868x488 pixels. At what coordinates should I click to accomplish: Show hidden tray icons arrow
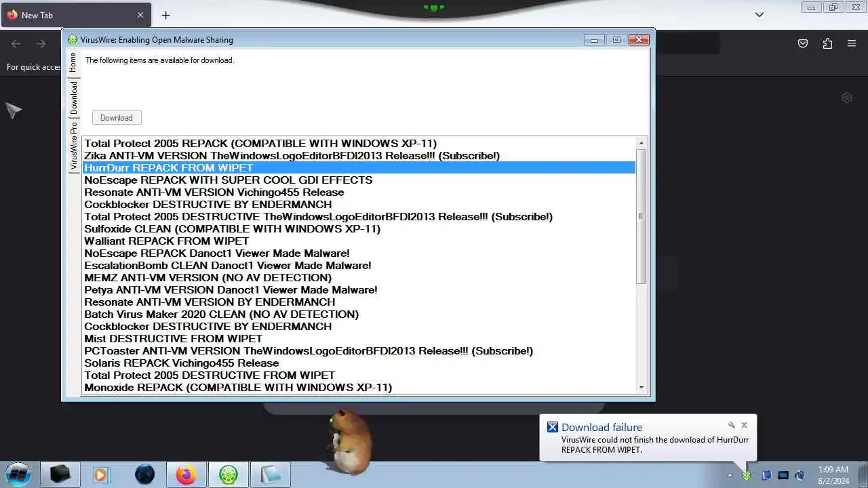(730, 475)
